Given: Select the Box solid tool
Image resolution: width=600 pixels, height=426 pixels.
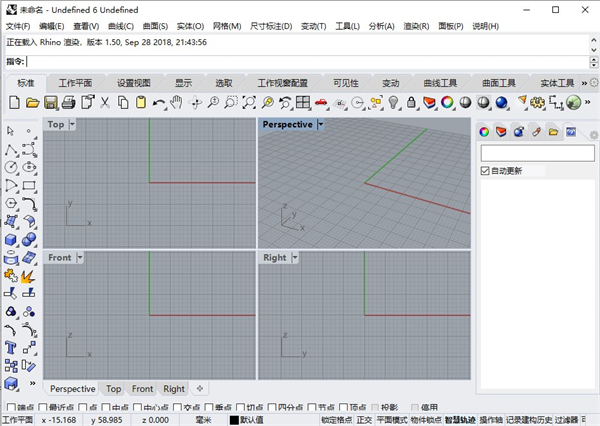Looking at the screenshot, I should (11, 240).
